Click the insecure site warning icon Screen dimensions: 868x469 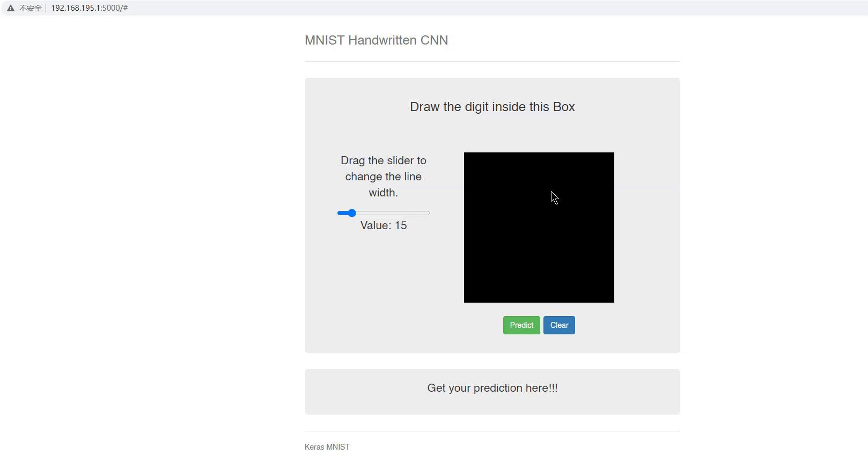tap(11, 8)
